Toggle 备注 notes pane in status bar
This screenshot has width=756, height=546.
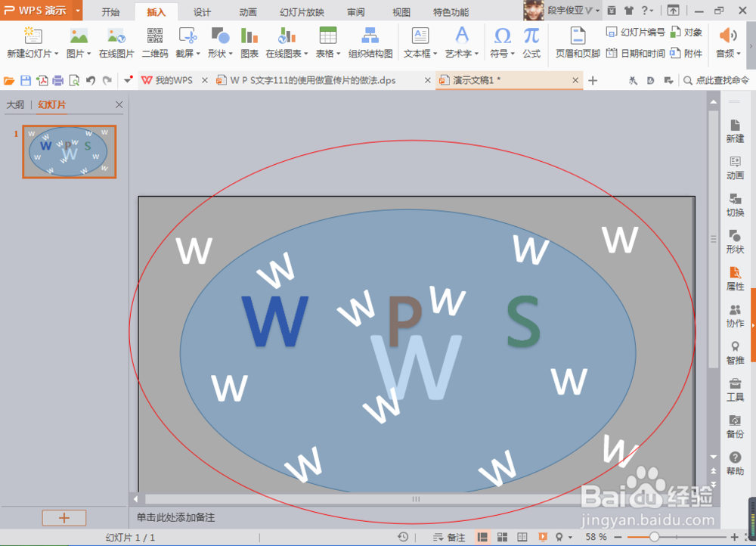pyautogui.click(x=449, y=537)
